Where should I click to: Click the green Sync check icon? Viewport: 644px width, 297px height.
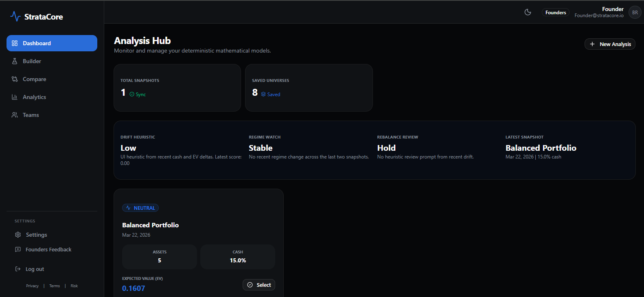coord(132,94)
